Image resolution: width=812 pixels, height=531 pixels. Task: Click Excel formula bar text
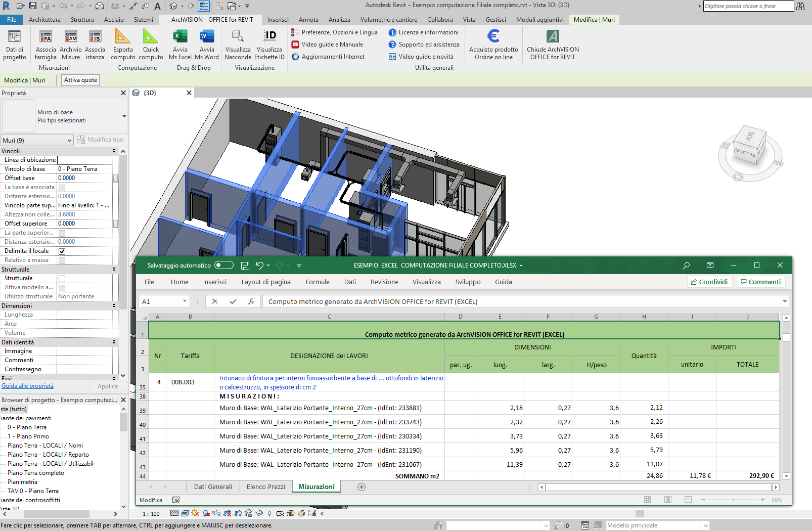pos(373,302)
